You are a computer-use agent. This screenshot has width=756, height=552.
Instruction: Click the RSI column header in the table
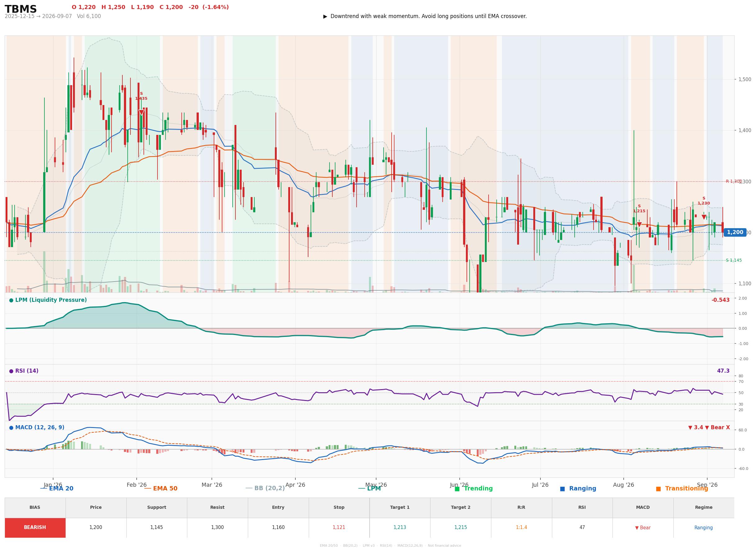(582, 507)
